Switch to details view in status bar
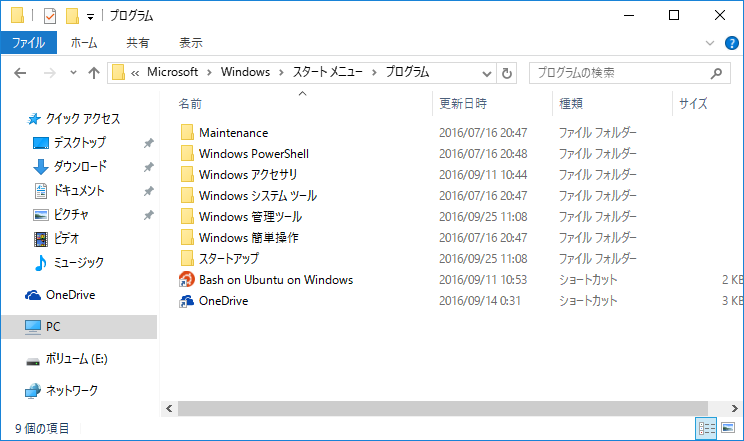 coord(706,428)
